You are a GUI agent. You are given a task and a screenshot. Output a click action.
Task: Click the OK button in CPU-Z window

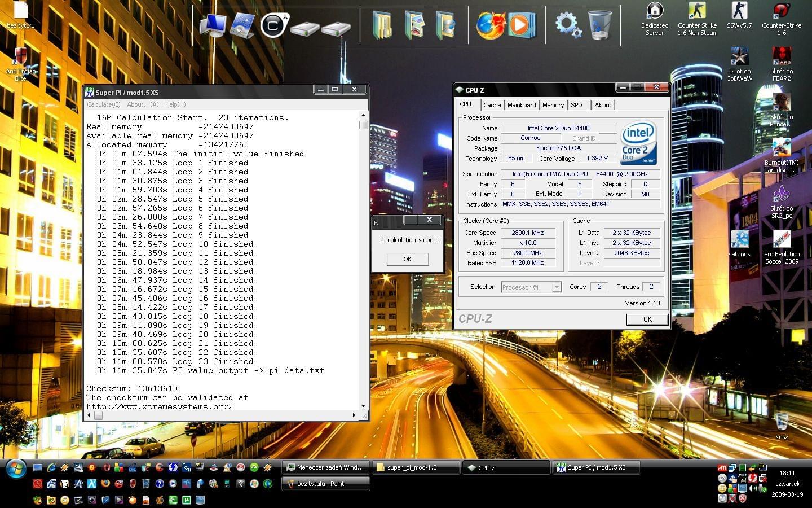coord(647,319)
